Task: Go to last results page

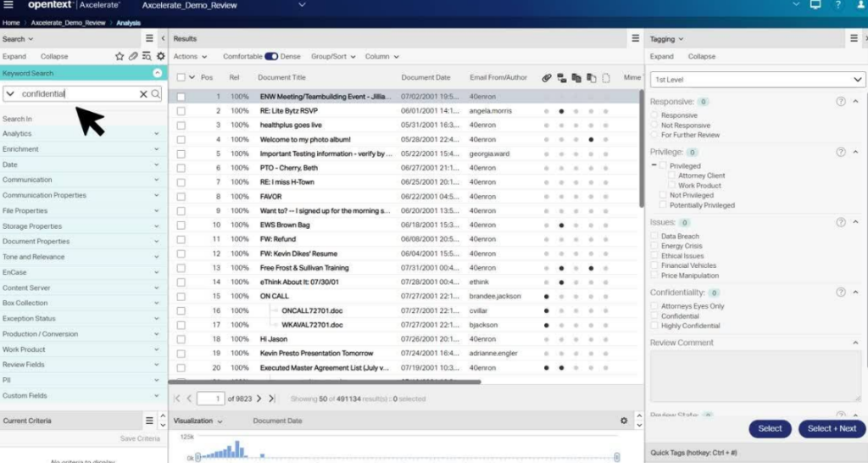Action: click(x=272, y=399)
